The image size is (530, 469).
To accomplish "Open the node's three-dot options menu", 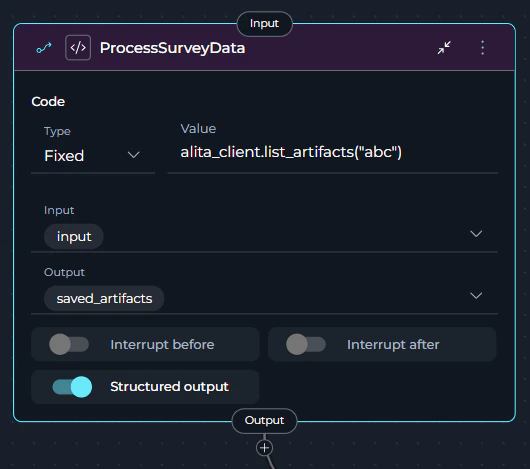I will [482, 48].
